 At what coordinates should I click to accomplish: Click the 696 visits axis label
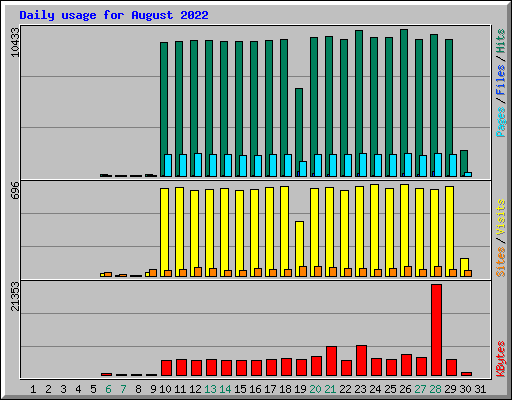(15, 190)
